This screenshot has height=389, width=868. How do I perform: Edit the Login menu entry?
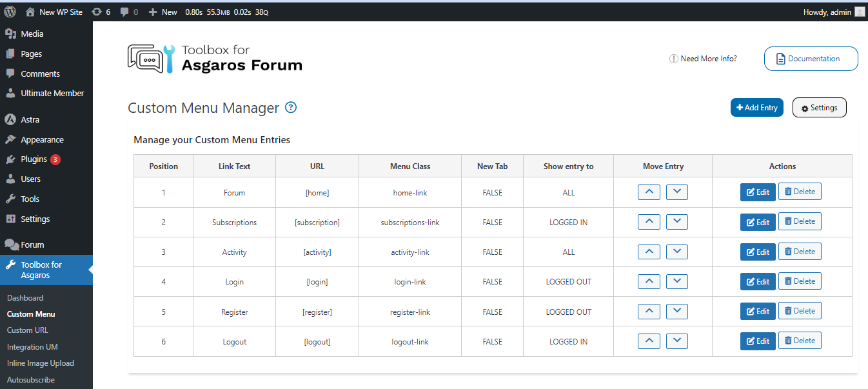point(758,282)
